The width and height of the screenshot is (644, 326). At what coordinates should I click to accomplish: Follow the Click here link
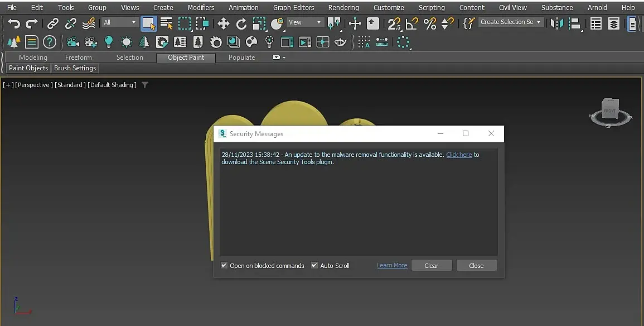tap(459, 155)
